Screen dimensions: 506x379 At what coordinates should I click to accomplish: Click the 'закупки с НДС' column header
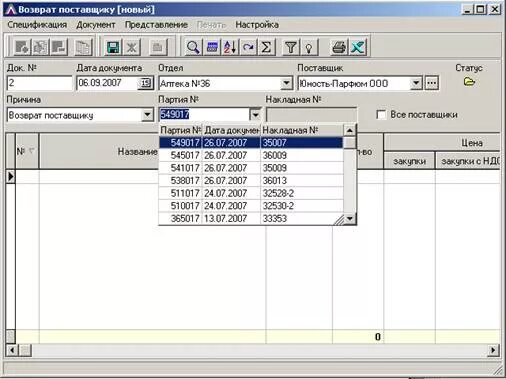coord(468,161)
